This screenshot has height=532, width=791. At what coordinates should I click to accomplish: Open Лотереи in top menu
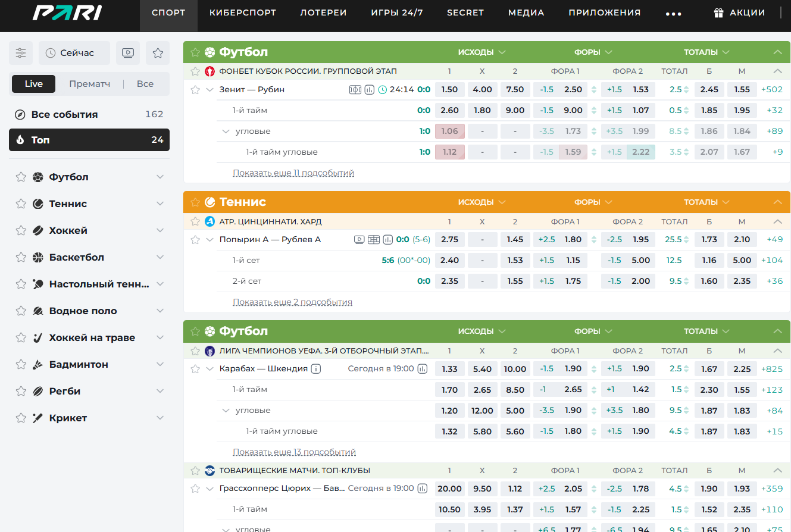pos(323,12)
